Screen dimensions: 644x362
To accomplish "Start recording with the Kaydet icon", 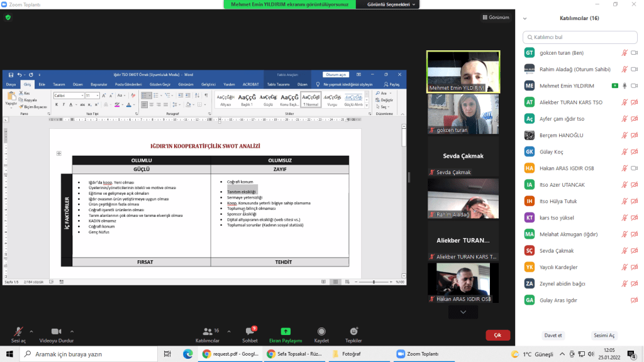I will tap(321, 332).
